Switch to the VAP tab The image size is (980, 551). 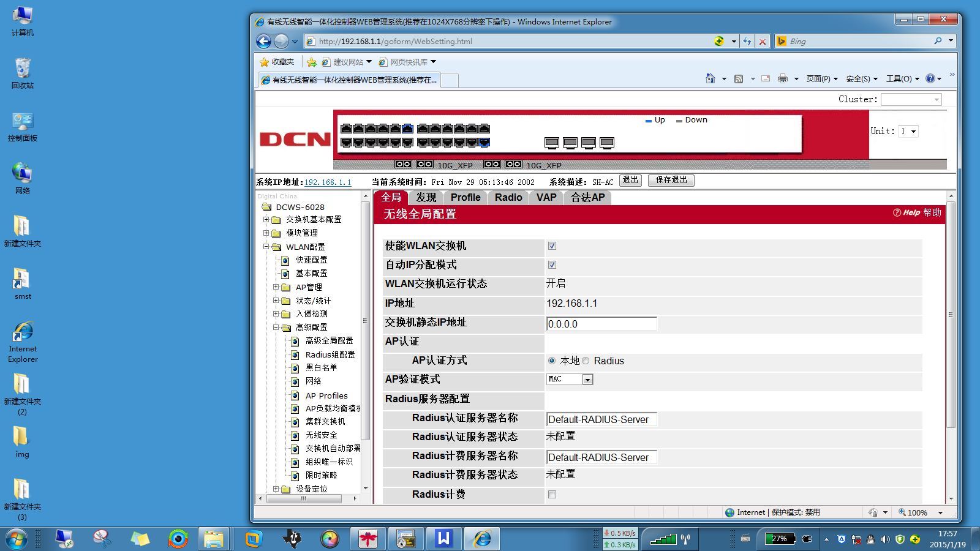[x=546, y=197]
